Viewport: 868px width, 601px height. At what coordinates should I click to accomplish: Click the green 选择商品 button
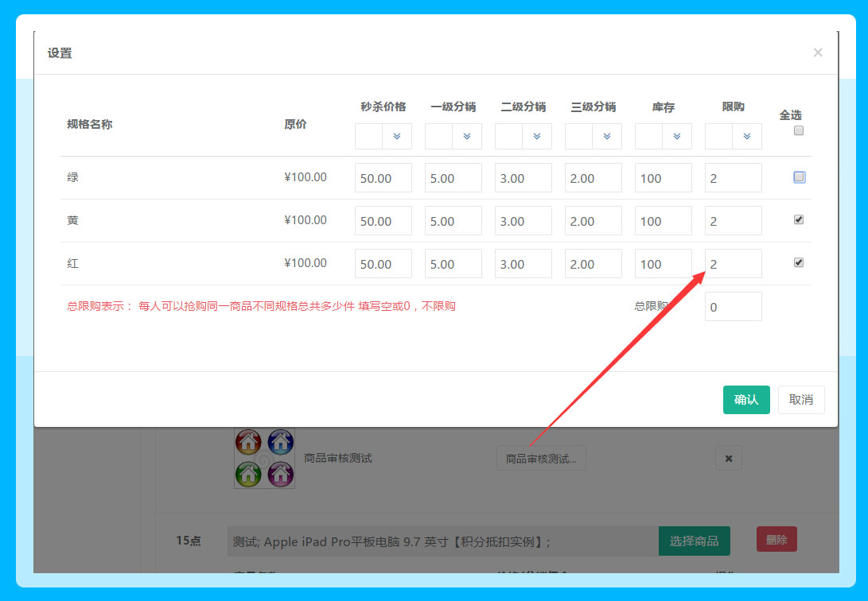coord(694,541)
